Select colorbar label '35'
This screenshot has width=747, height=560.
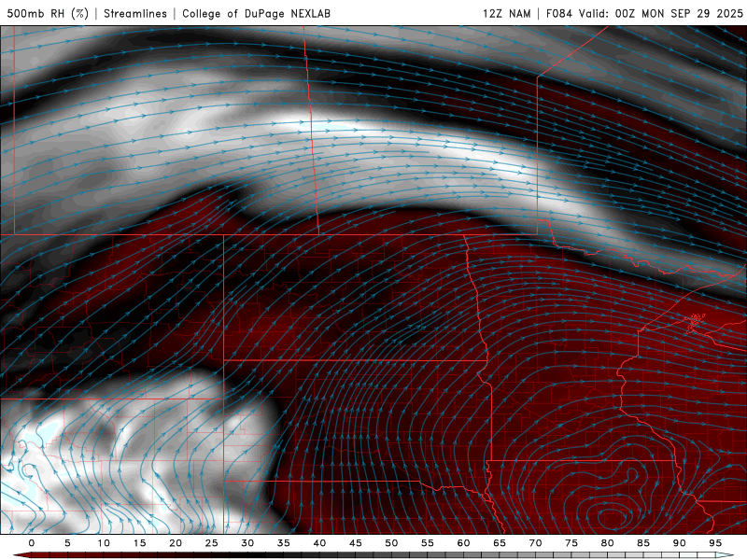point(284,543)
